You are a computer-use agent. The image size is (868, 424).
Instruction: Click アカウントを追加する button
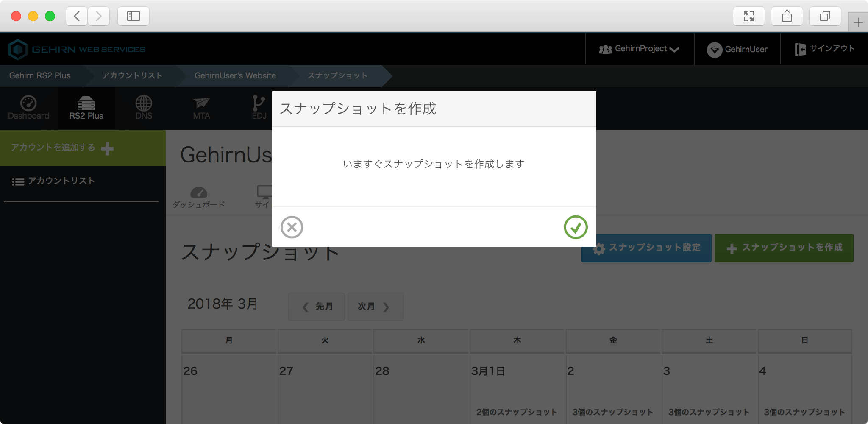coord(62,148)
